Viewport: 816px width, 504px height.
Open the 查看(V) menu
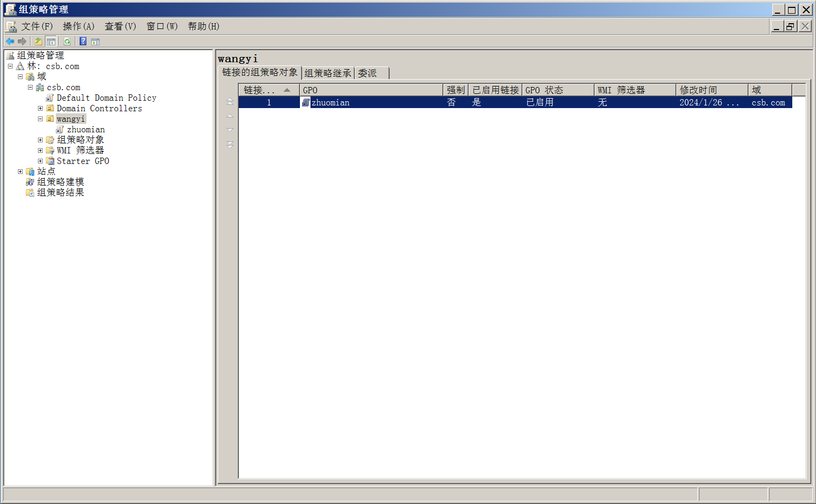(x=120, y=26)
